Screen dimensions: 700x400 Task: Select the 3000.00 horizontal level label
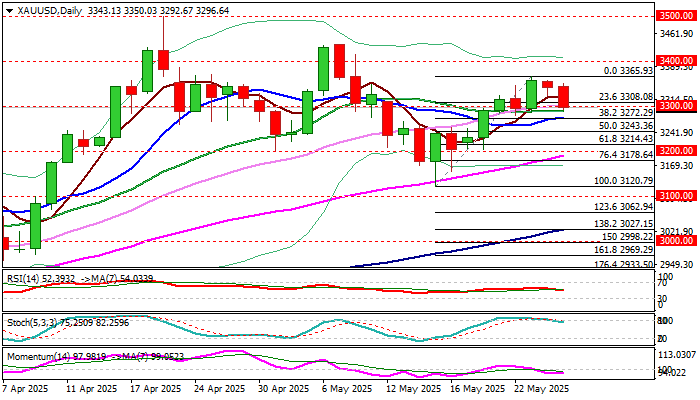(x=676, y=241)
